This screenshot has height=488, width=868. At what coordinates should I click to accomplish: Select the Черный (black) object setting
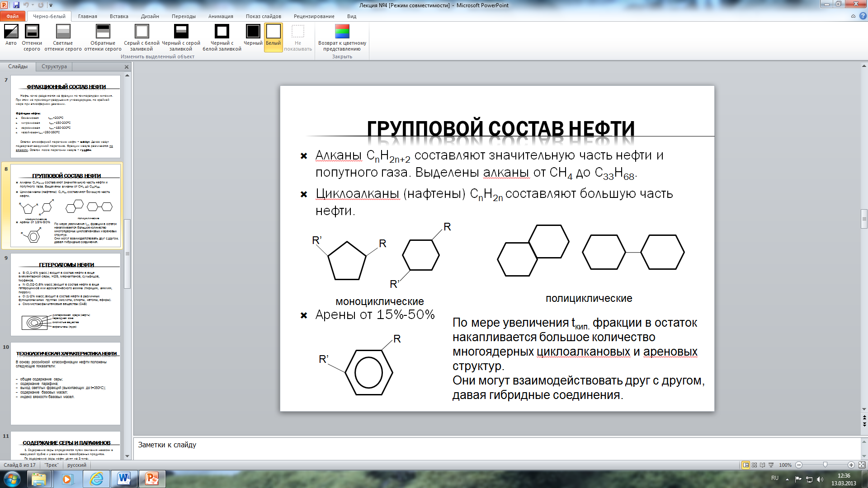(253, 32)
